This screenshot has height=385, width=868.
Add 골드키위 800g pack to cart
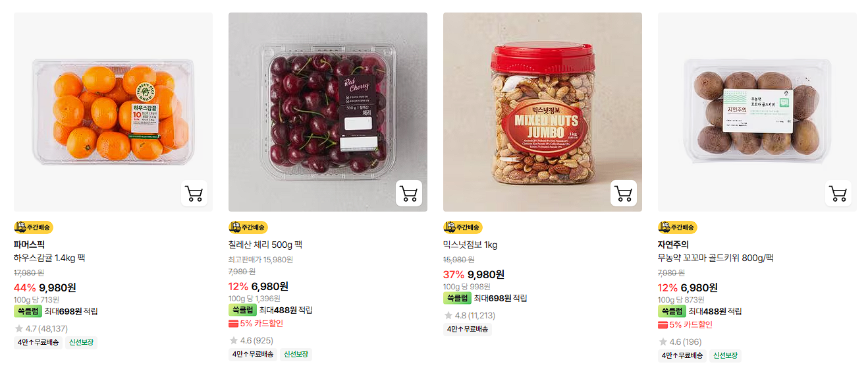pyautogui.click(x=838, y=194)
